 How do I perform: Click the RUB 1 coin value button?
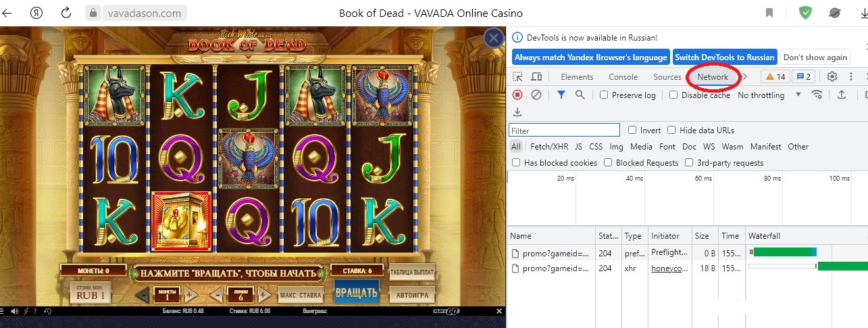click(x=90, y=292)
